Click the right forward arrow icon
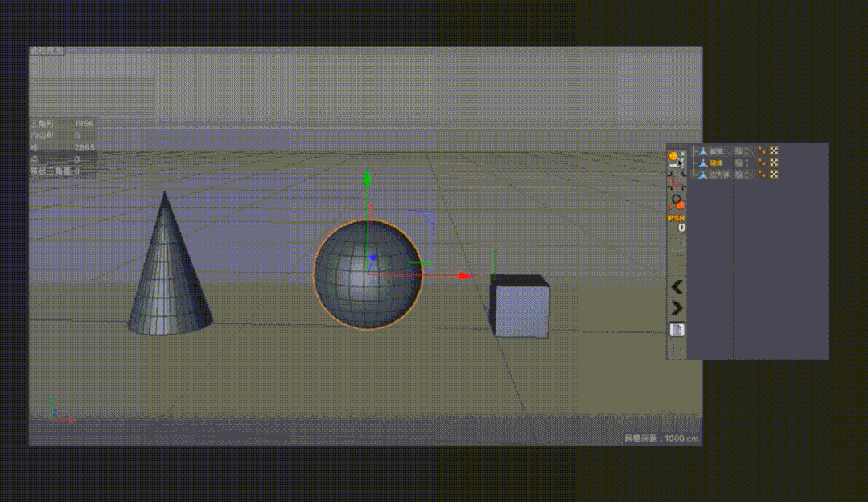 (x=677, y=308)
